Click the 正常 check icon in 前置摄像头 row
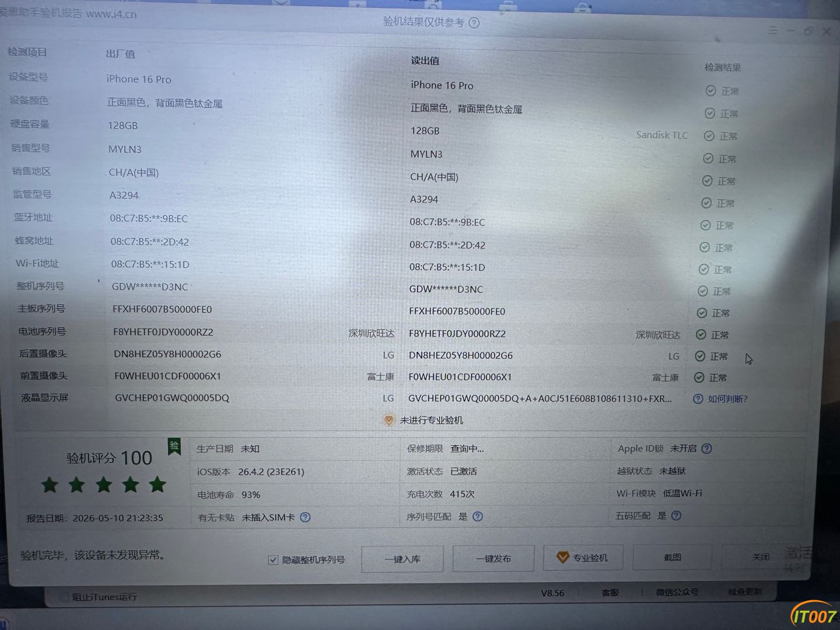840x630 pixels. point(699,377)
